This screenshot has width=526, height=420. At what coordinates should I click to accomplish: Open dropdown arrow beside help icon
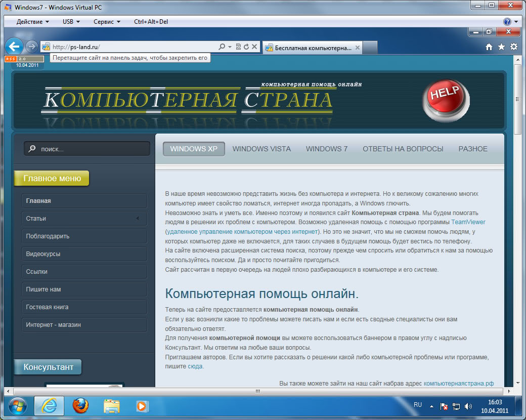[516, 22]
